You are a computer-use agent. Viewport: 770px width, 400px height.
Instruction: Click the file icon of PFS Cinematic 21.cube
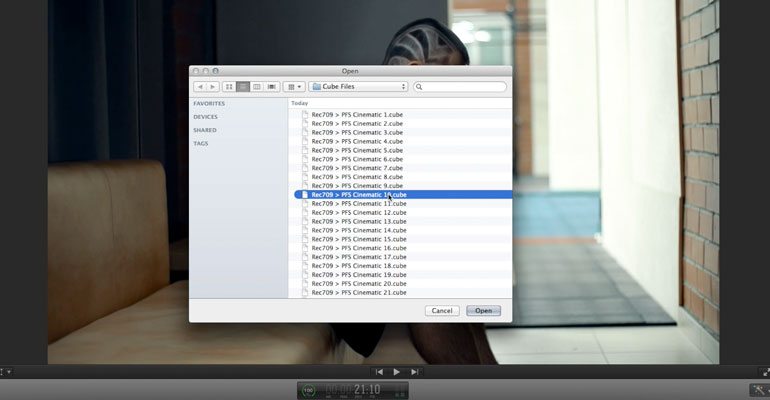click(305, 292)
